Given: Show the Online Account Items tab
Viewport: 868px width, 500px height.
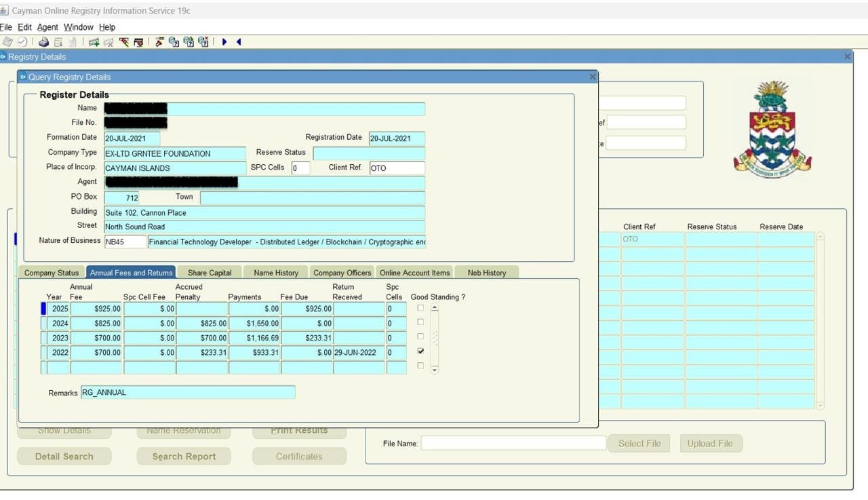Looking at the screenshot, I should coord(414,273).
